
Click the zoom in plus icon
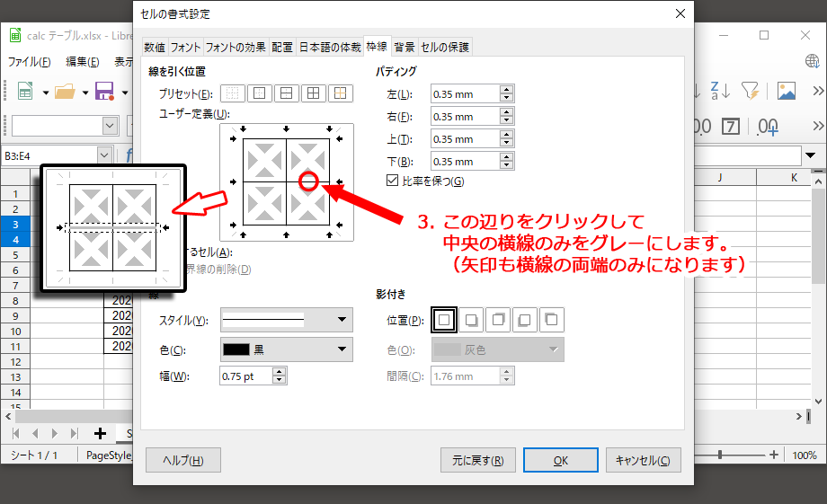[774, 455]
